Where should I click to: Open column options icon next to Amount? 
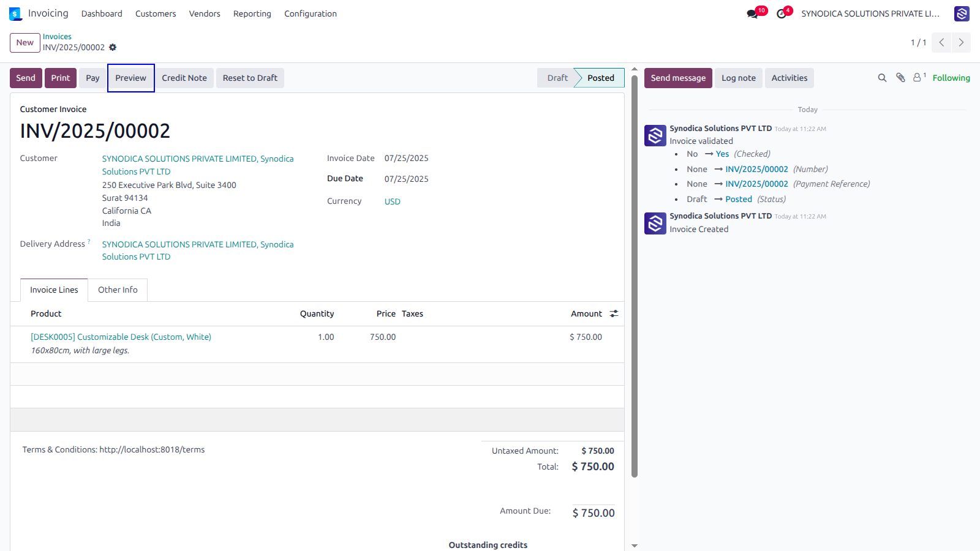[x=614, y=313]
